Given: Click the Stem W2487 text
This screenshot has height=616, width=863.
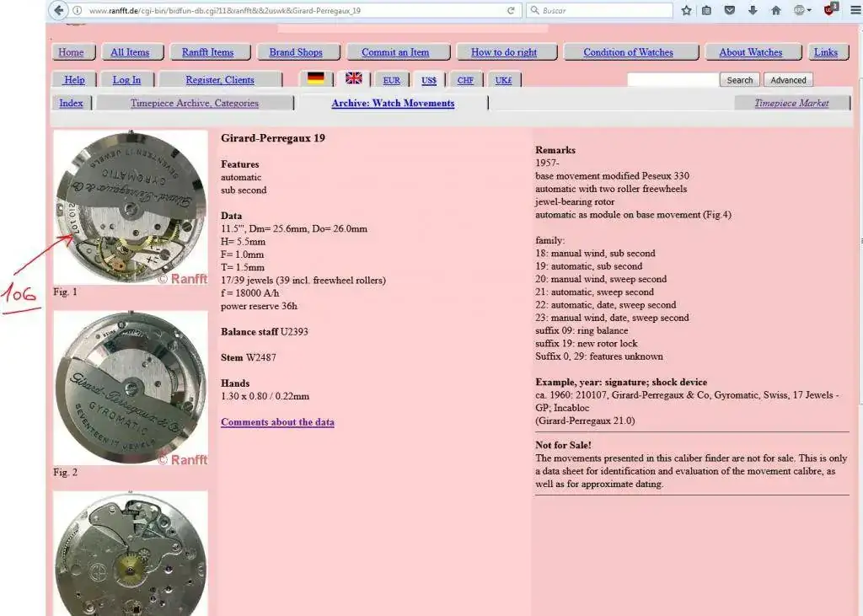Looking at the screenshot, I should (249, 358).
